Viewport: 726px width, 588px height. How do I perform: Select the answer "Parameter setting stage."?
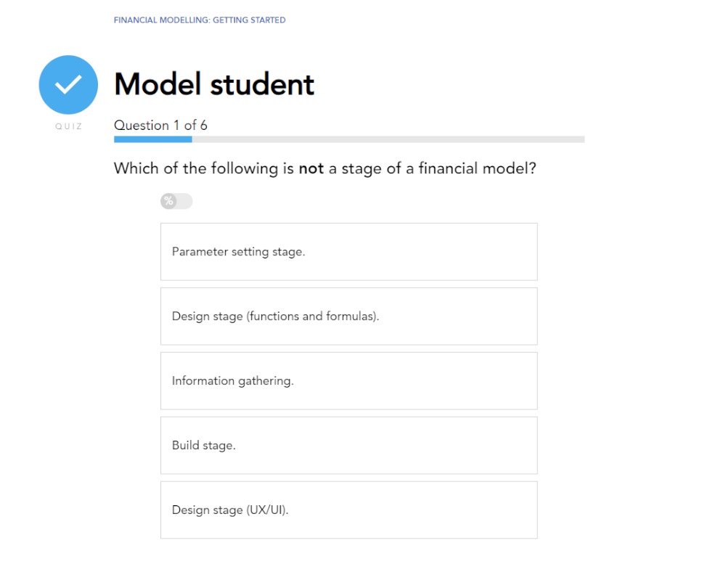(x=348, y=252)
